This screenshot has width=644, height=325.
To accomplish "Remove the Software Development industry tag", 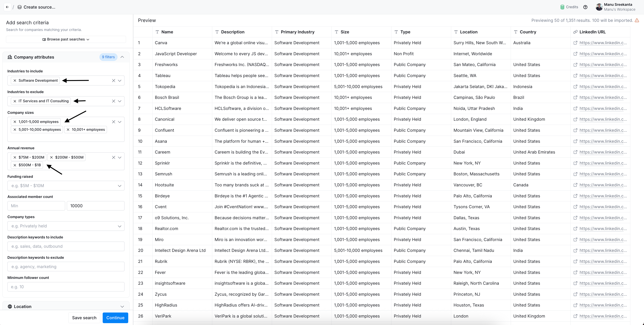I will tap(15, 80).
